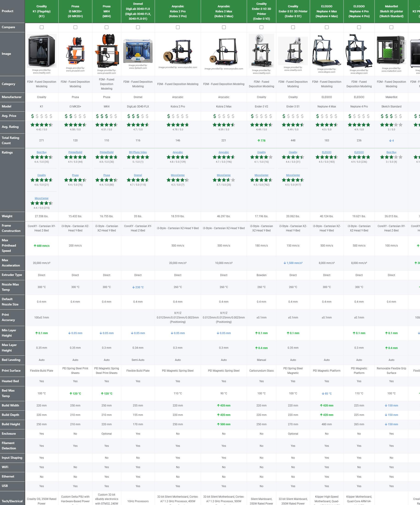Screen dimensions: 420x505
Task: Click the Creality K1 (Flagship) column header
Action: click(42, 11)
